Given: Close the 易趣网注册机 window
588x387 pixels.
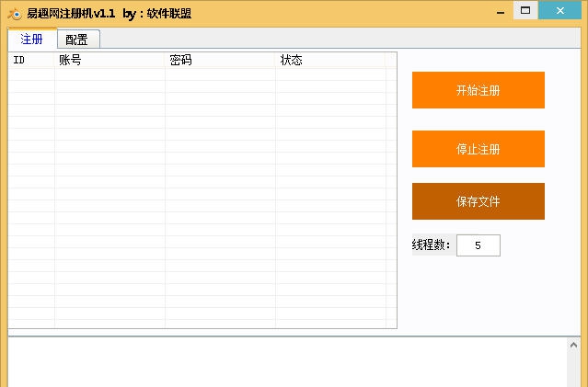Looking at the screenshot, I should click(559, 10).
